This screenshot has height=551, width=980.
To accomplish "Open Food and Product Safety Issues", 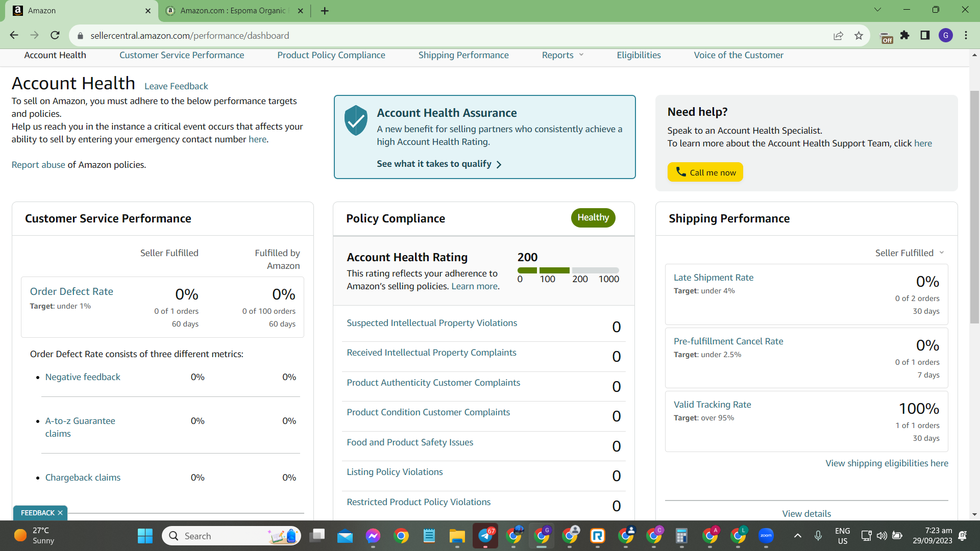I will (x=410, y=442).
